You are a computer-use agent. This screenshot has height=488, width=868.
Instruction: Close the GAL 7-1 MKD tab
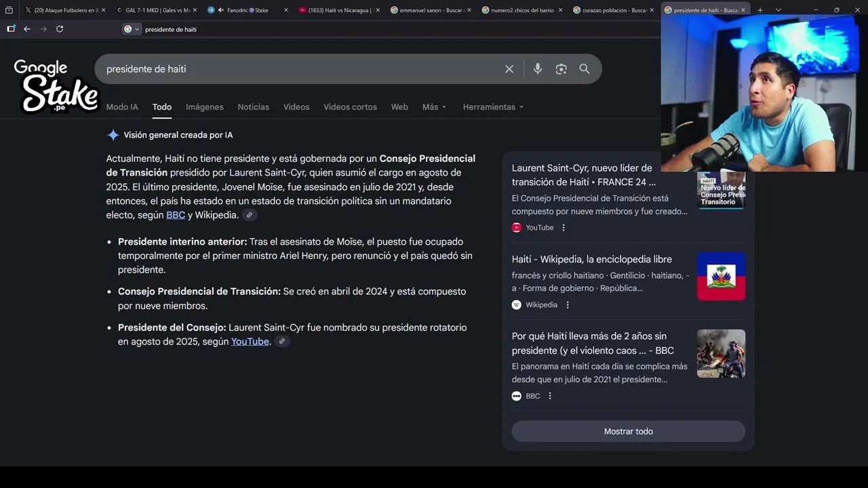click(x=195, y=10)
